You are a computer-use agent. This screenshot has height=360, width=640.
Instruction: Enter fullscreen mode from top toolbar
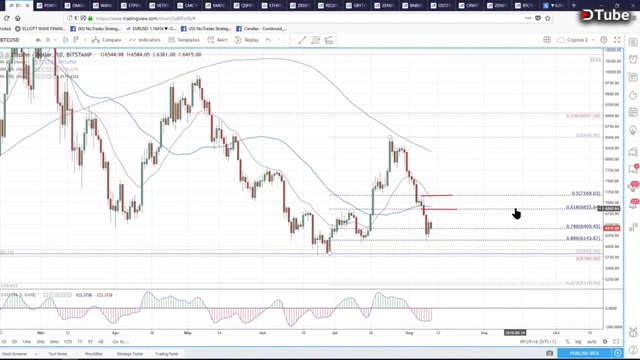(617, 40)
